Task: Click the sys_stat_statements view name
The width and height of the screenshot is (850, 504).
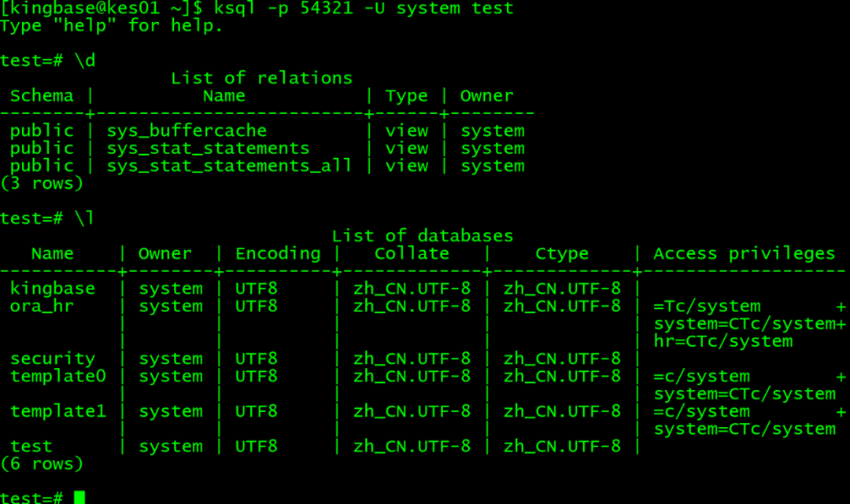Action: 208,149
